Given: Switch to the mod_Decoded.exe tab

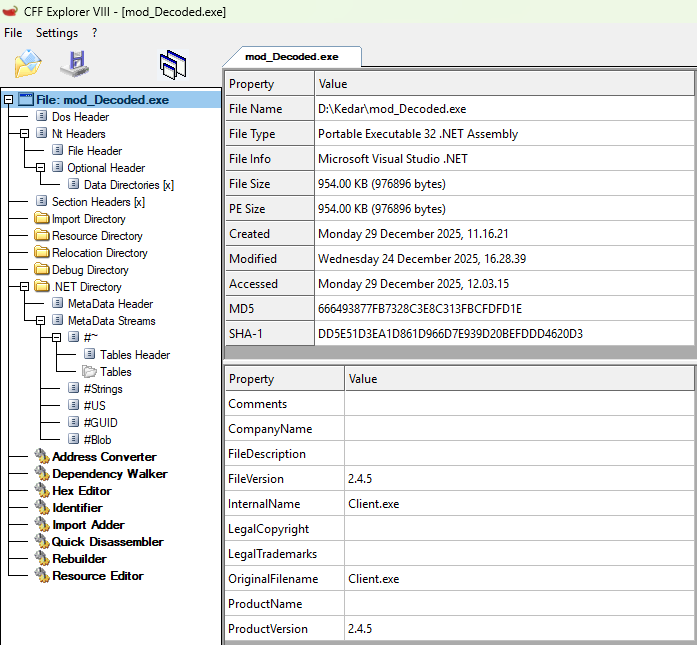Looking at the screenshot, I should tap(291, 57).
